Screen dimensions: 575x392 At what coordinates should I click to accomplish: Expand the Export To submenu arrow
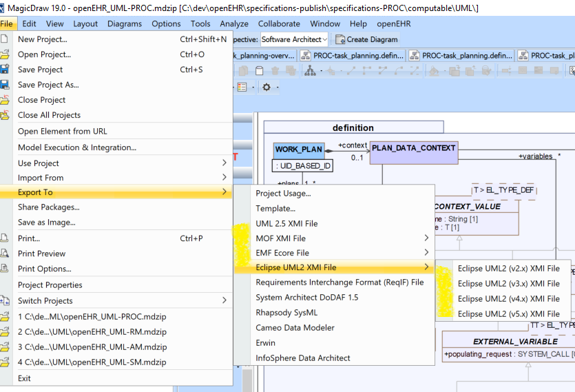pyautogui.click(x=224, y=192)
